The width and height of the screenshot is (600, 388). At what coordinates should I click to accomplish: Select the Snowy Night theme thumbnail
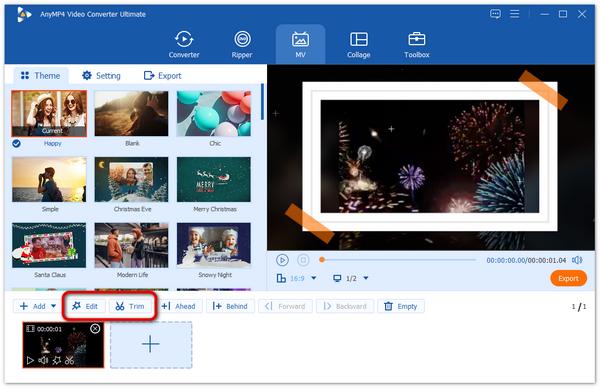[214, 245]
